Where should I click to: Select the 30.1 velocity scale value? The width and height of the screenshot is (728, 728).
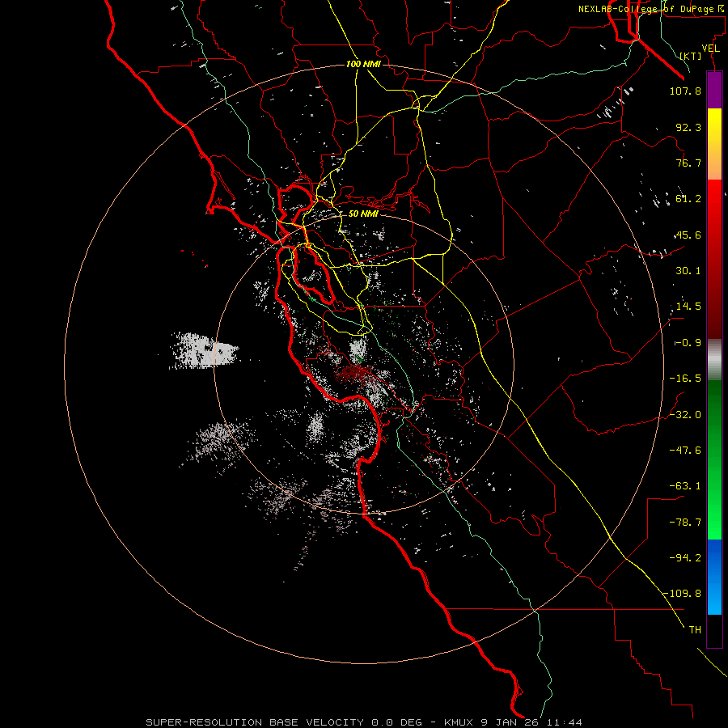pyautogui.click(x=688, y=271)
